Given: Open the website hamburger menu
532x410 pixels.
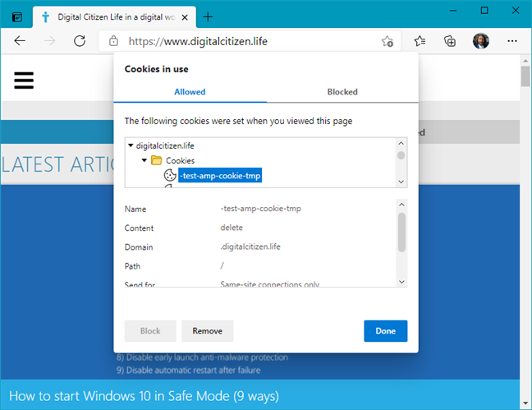Looking at the screenshot, I should tap(24, 81).
